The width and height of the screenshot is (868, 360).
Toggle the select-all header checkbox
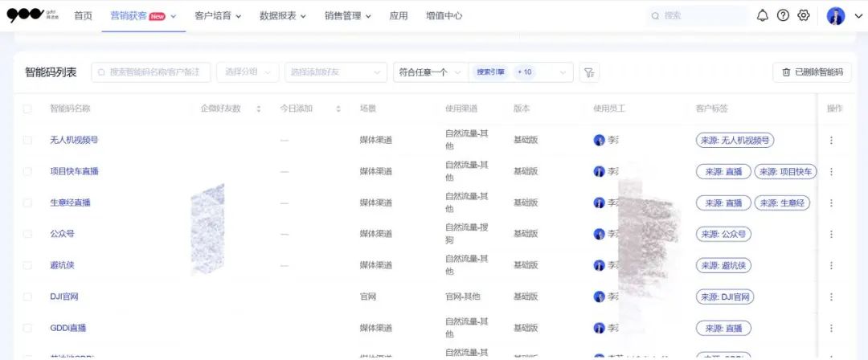click(x=27, y=109)
